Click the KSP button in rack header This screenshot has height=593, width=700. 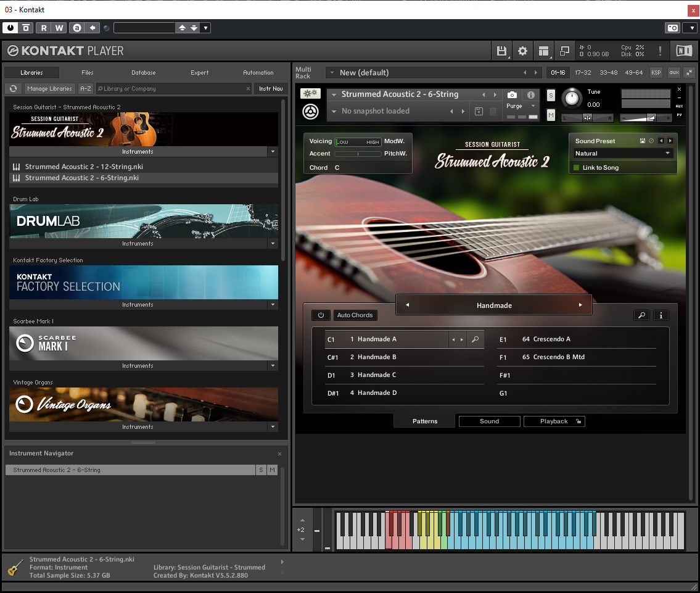point(656,72)
